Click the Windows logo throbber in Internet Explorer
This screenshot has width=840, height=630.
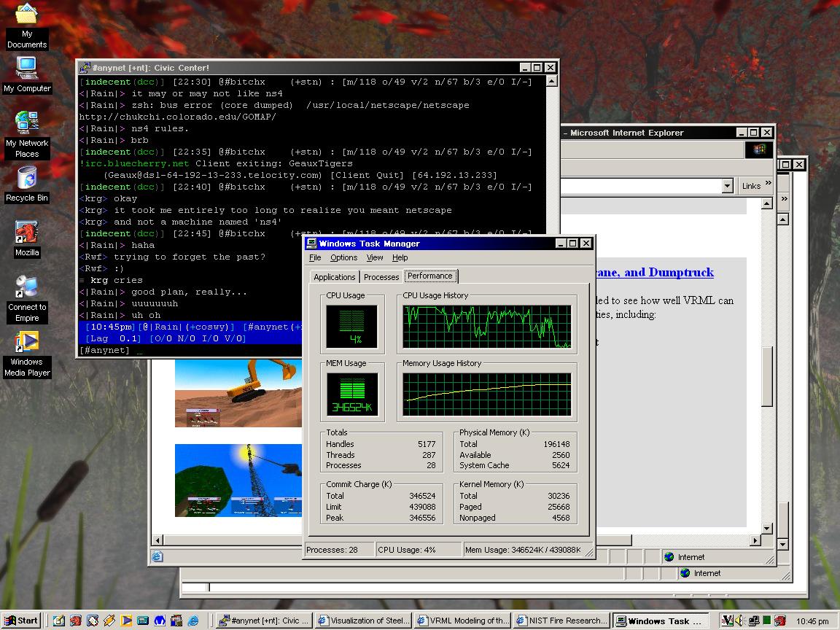tap(758, 149)
